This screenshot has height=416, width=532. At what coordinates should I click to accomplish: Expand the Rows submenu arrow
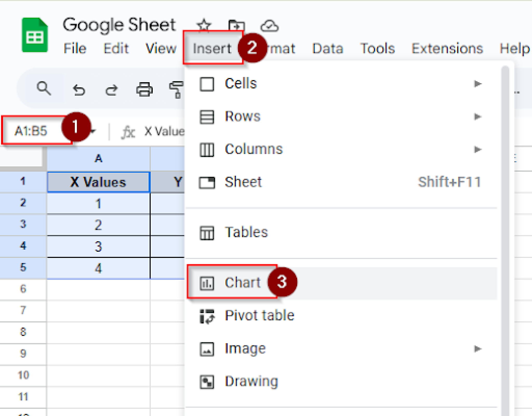pos(477,116)
